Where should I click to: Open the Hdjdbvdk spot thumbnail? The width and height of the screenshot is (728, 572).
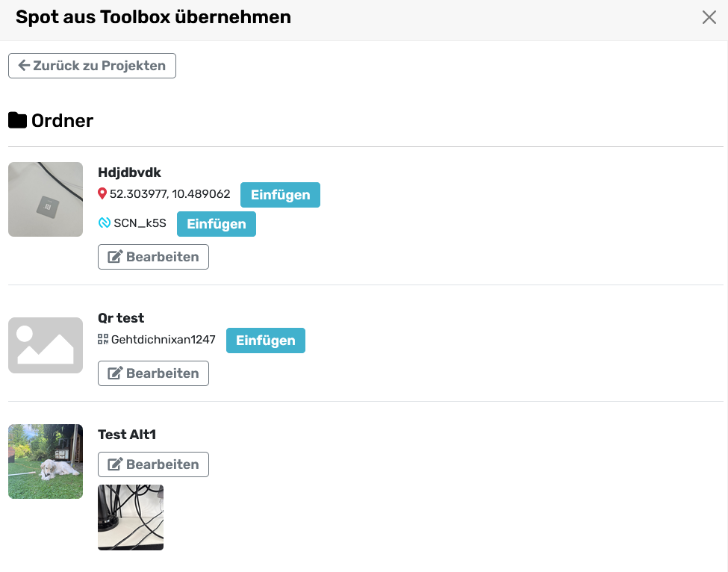46,199
